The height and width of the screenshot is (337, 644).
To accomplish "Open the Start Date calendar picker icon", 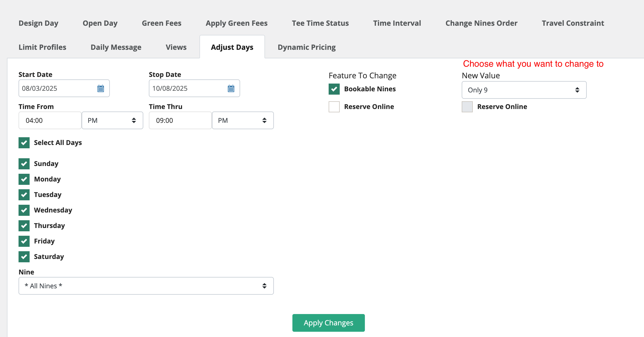I will tap(101, 89).
